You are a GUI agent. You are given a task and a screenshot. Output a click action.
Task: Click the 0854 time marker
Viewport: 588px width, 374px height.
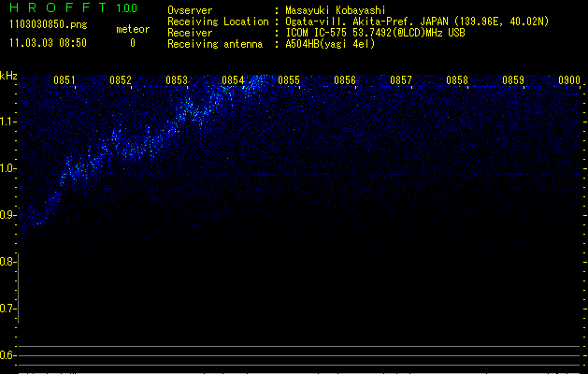click(233, 80)
